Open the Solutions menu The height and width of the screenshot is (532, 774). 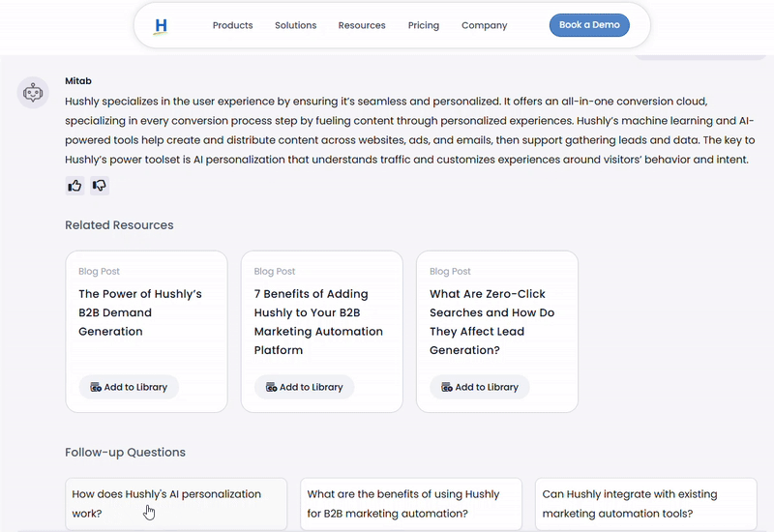tap(296, 25)
